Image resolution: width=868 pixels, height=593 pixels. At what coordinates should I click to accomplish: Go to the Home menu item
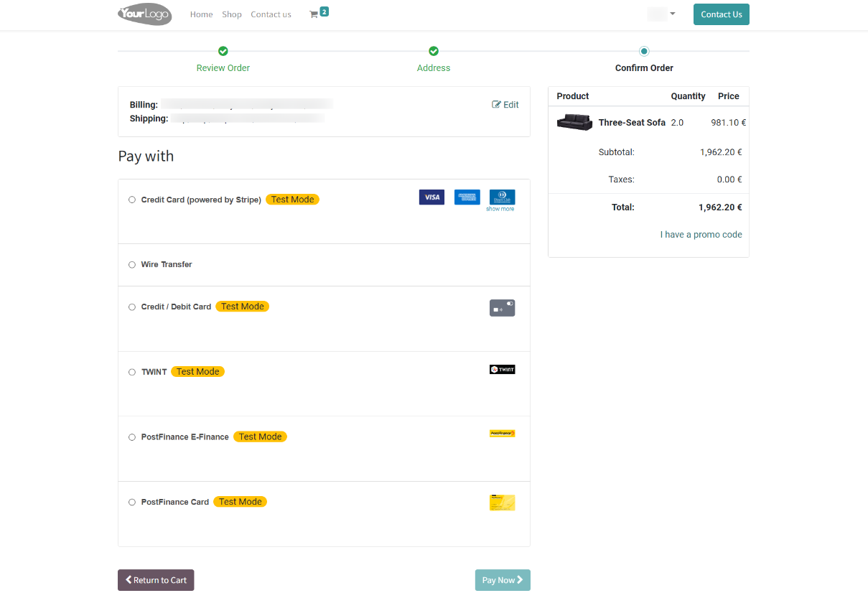(201, 14)
